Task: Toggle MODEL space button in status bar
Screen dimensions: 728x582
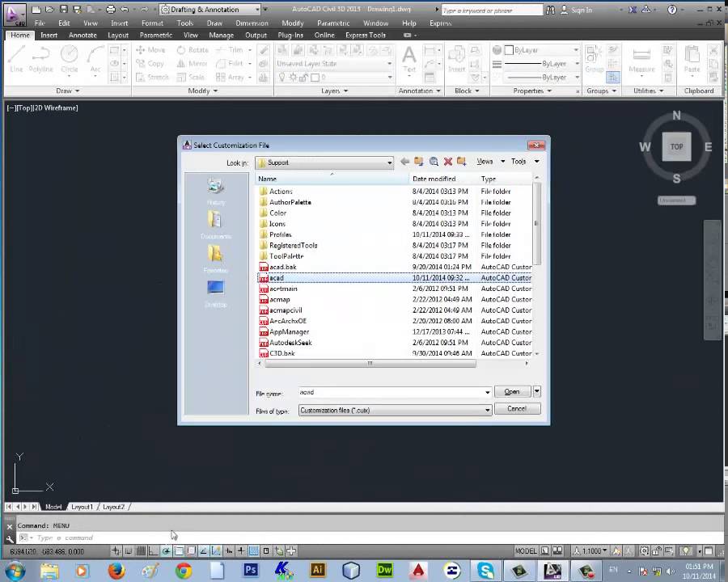Action: pos(526,551)
